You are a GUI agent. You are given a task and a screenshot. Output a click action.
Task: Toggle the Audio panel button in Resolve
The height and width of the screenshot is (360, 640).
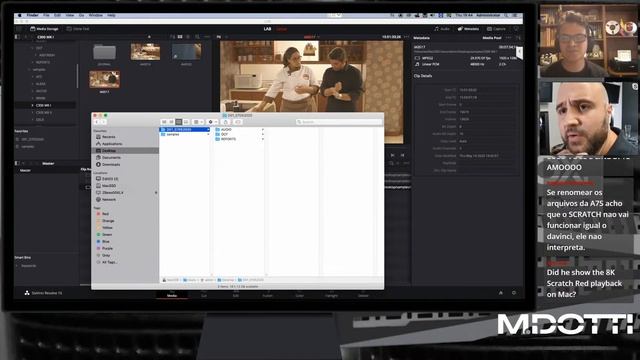[442, 29]
